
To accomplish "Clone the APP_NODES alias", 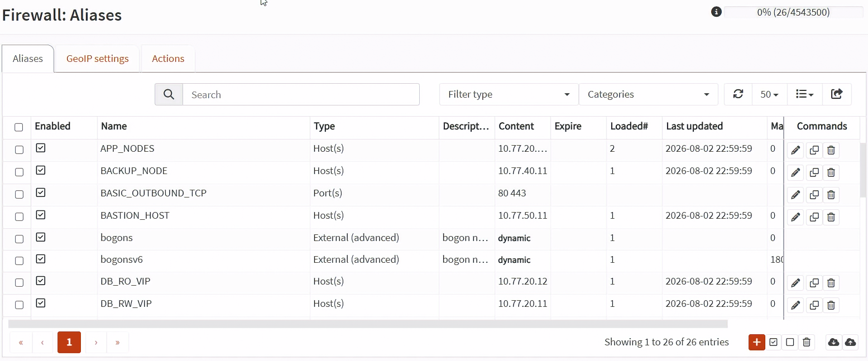I will [x=814, y=150].
